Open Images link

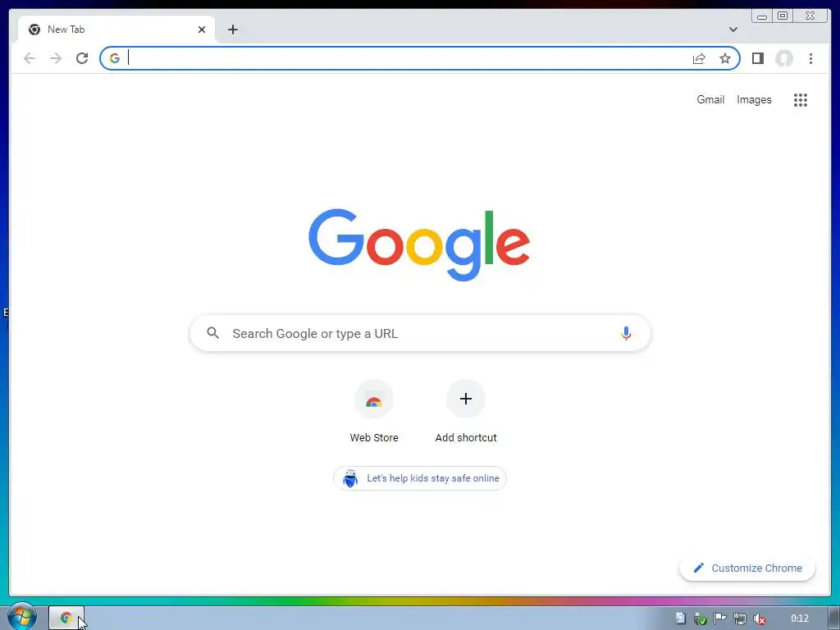(754, 99)
